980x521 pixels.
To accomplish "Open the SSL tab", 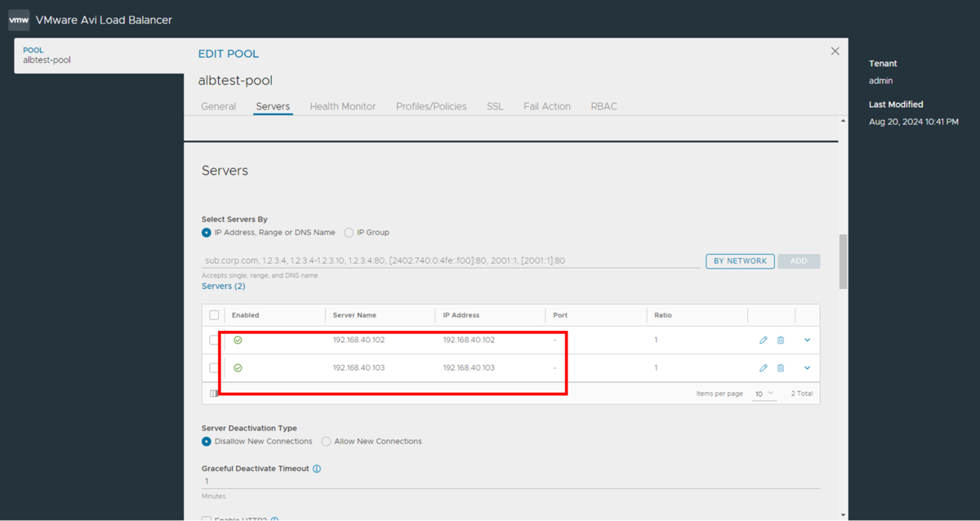I will (495, 106).
